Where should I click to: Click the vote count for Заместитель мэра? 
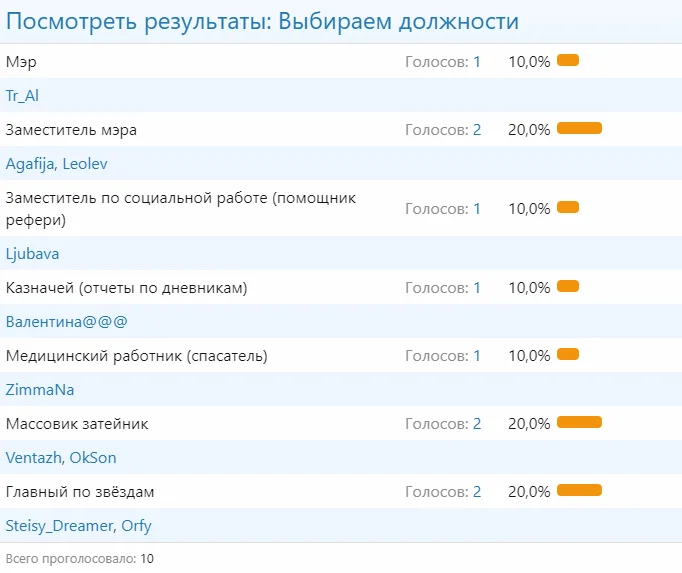[x=476, y=130]
